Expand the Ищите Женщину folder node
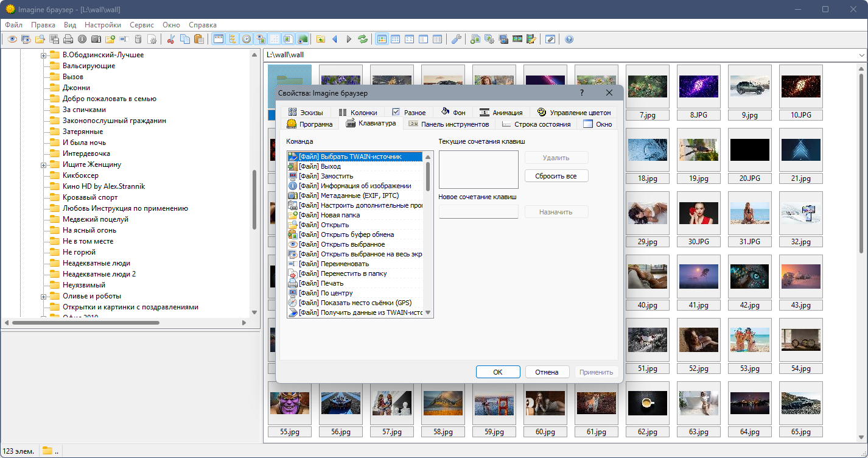Screen dimensions: 868x458 coord(44,165)
